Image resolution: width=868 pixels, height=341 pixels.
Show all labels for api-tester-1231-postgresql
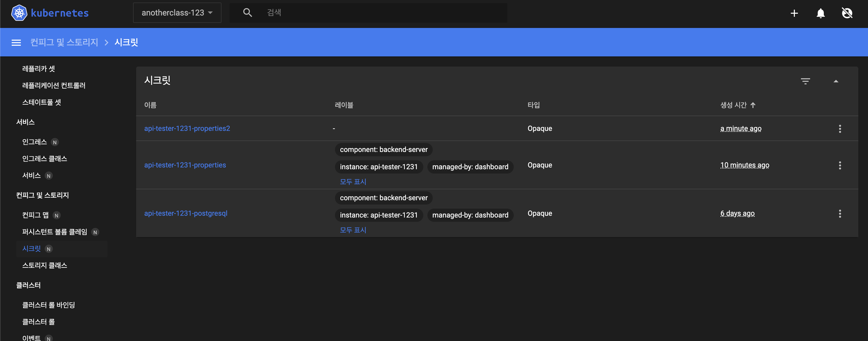click(x=353, y=230)
